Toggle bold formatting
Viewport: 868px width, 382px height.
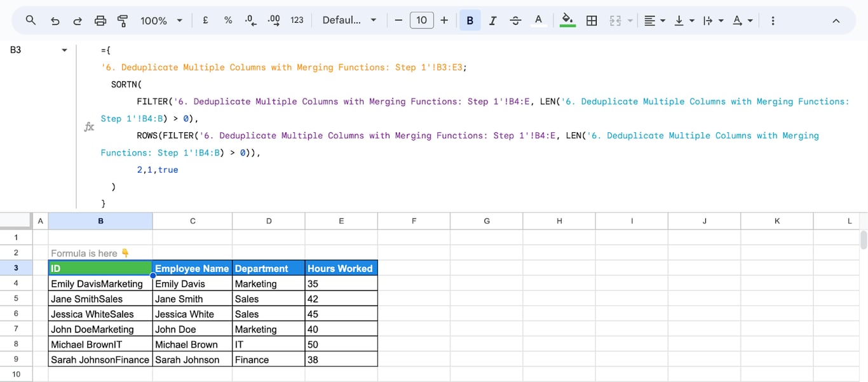(x=470, y=20)
